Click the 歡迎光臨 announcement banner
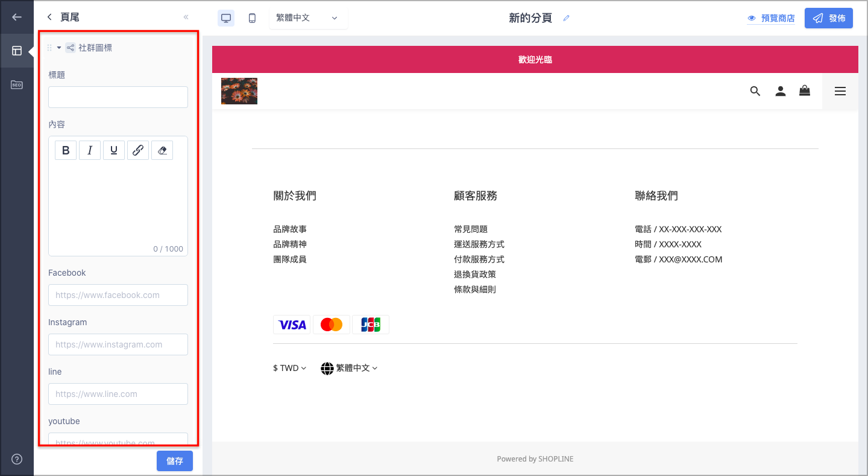The image size is (868, 476). click(535, 59)
